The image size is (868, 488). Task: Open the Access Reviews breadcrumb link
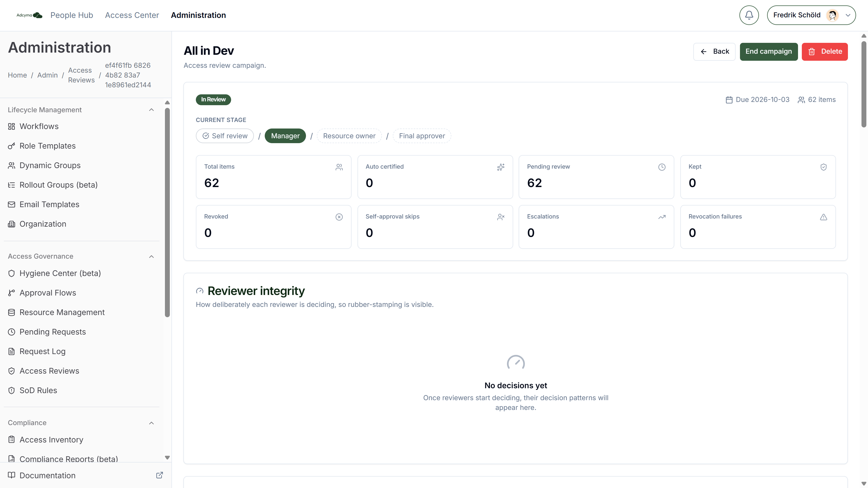[x=81, y=75]
